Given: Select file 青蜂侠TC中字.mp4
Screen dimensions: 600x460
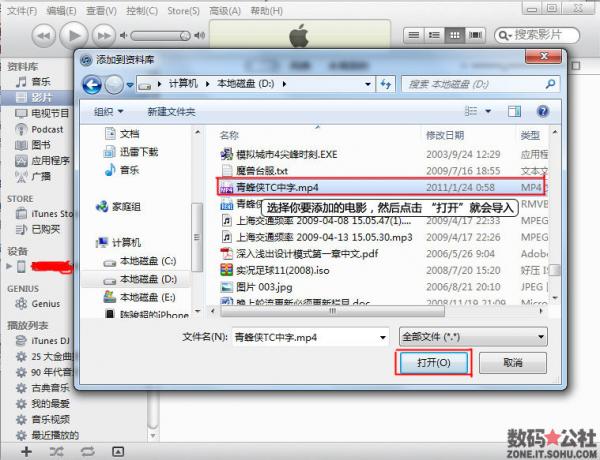Looking at the screenshot, I should pyautogui.click(x=381, y=187).
